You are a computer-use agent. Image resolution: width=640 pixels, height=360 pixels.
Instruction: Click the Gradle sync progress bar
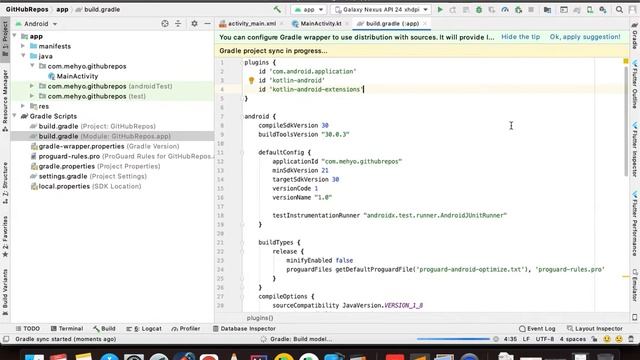point(453,339)
